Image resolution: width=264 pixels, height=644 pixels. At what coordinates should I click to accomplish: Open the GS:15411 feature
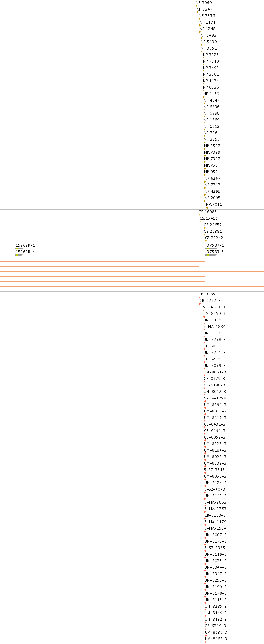click(209, 218)
